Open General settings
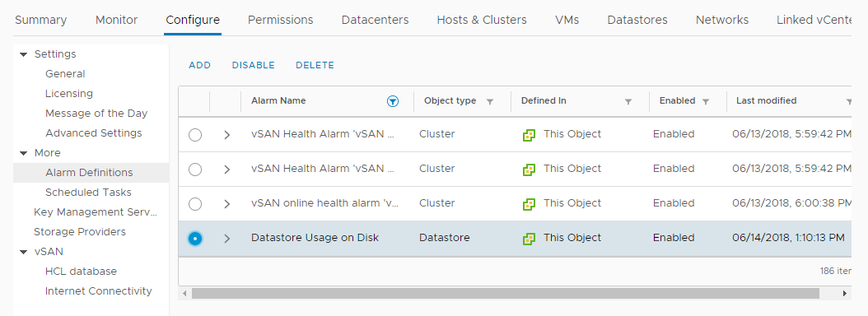 pos(65,73)
